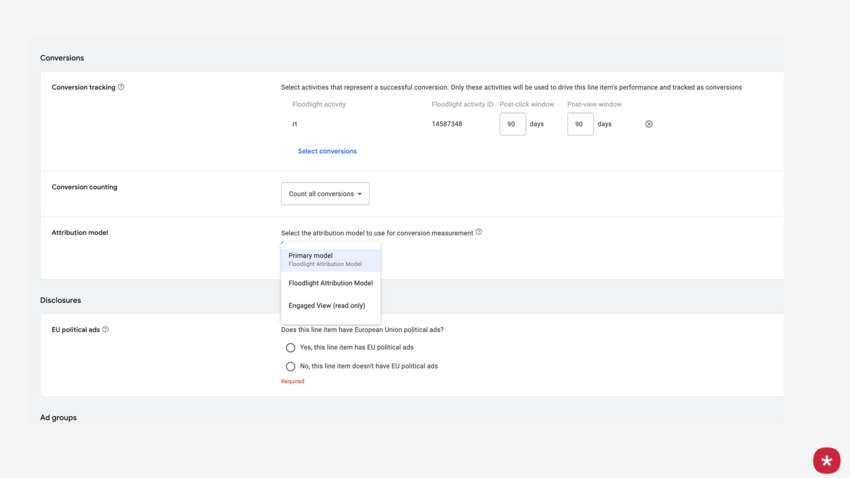This screenshot has width=850, height=478.
Task: Select Yes, this line item has EU political ads
Action: [291, 348]
